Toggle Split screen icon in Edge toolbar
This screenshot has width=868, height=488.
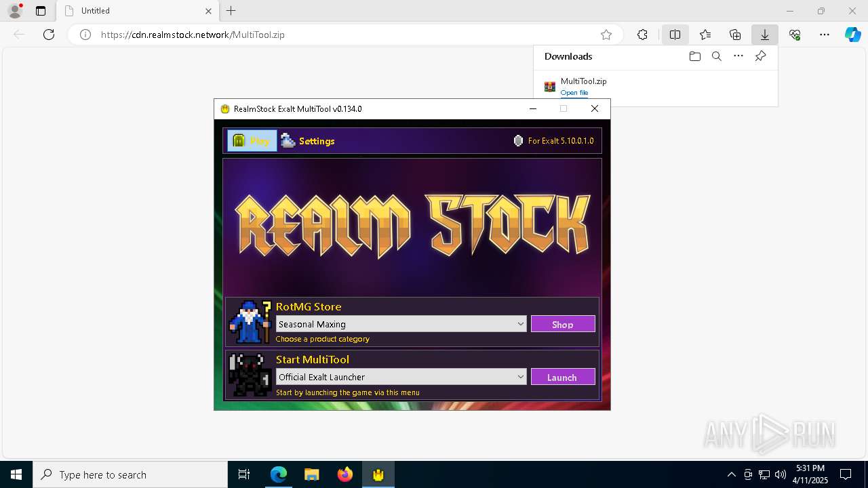point(675,35)
